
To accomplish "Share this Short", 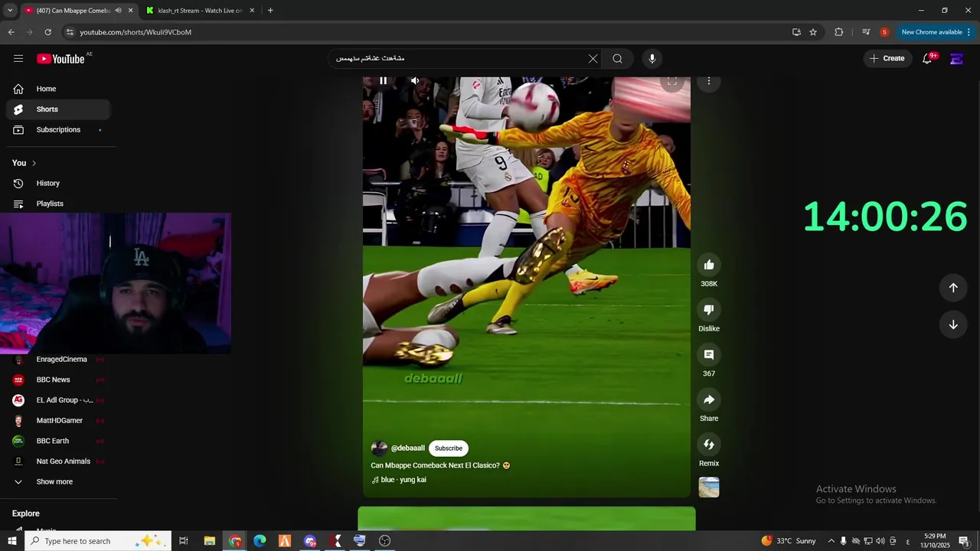I will coord(709,399).
